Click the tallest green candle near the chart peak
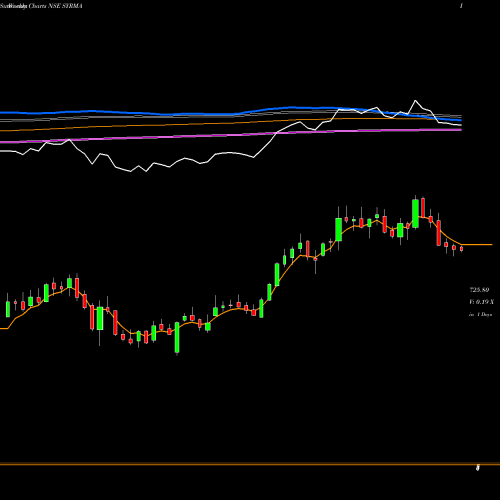 click(x=415, y=213)
